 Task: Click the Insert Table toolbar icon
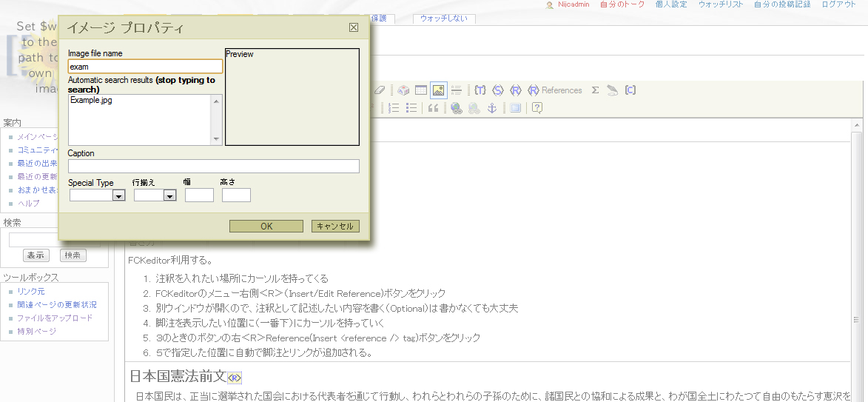tap(421, 90)
